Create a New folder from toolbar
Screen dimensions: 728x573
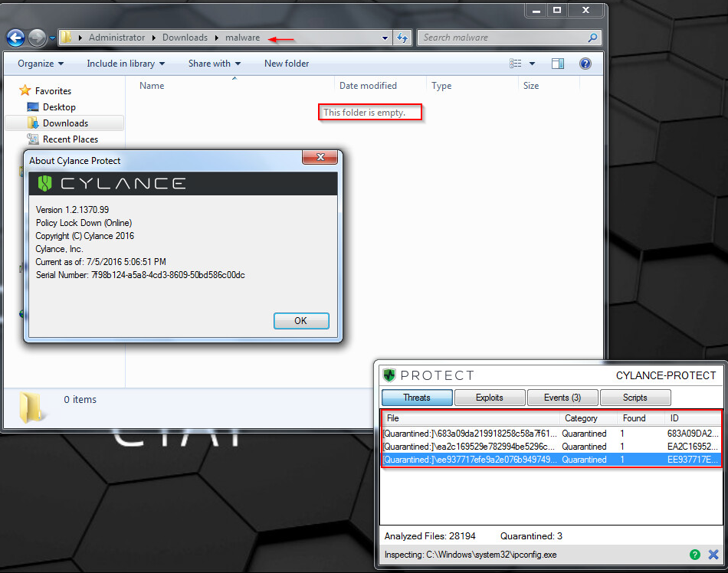point(287,64)
